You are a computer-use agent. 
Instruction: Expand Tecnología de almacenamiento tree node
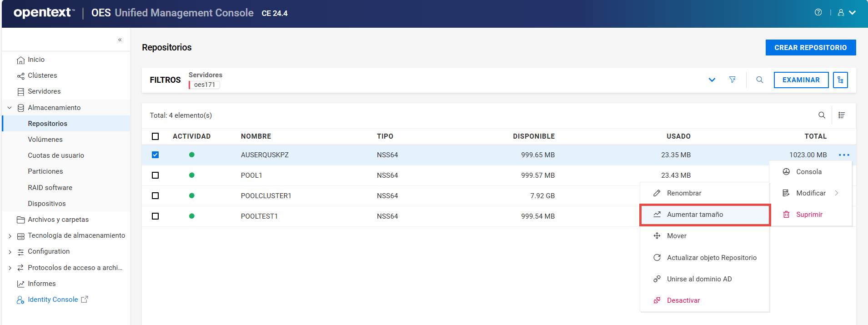point(10,236)
